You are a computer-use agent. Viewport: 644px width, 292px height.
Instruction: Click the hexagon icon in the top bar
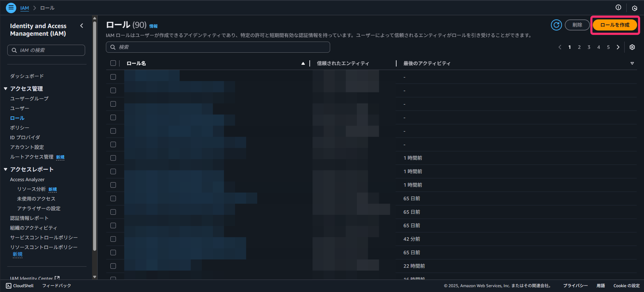coord(635,8)
